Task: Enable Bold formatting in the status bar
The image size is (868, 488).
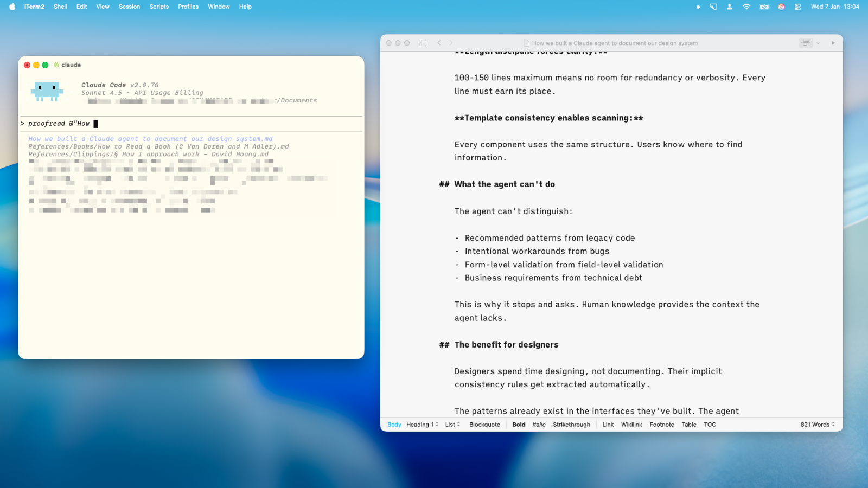Action: (x=519, y=425)
